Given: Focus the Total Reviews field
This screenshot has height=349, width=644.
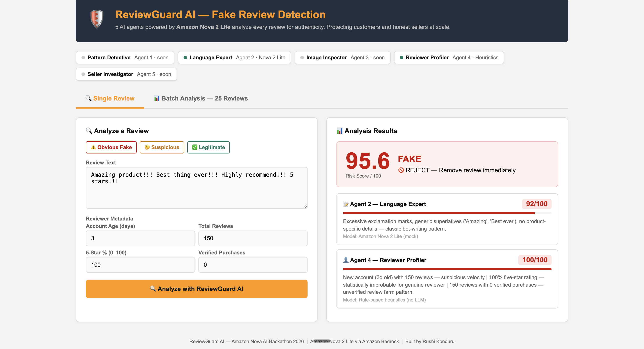Looking at the screenshot, I should (x=253, y=238).
